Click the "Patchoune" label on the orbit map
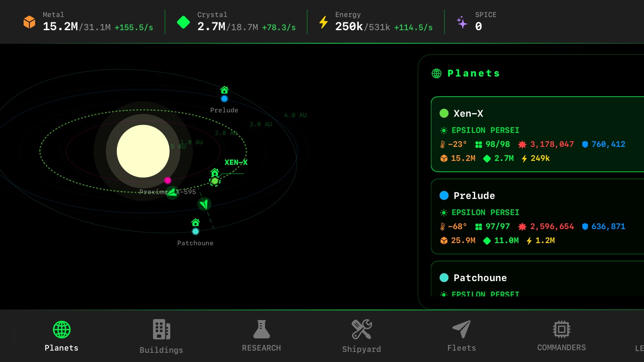Screen dimensions: 644x362 coord(195,243)
